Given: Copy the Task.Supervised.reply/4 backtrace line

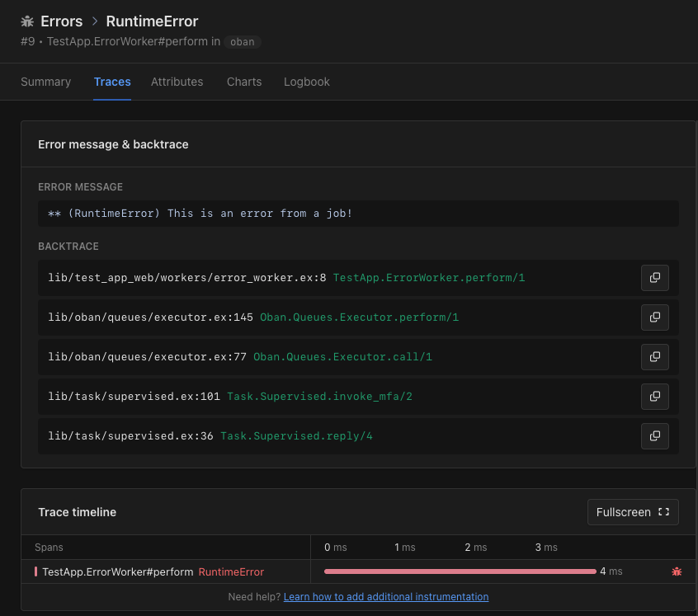Looking at the screenshot, I should coord(654,436).
